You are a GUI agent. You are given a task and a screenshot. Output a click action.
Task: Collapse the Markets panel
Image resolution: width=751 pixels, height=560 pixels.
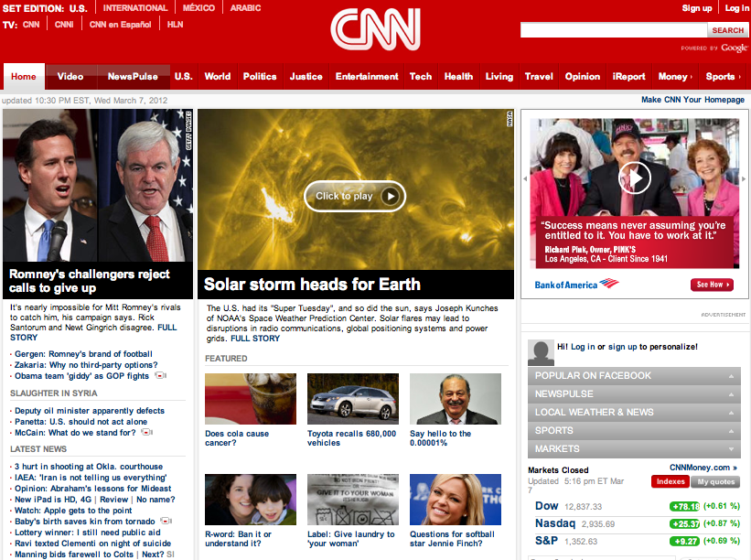tap(634, 448)
